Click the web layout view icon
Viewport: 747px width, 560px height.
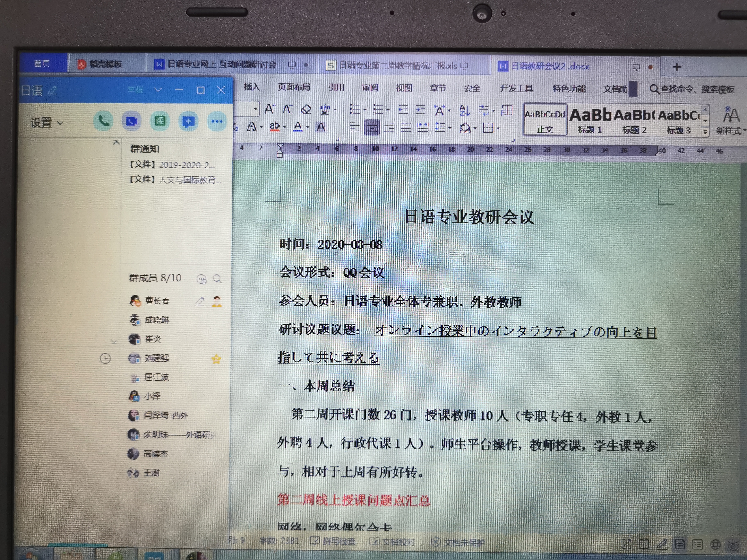coord(715,544)
